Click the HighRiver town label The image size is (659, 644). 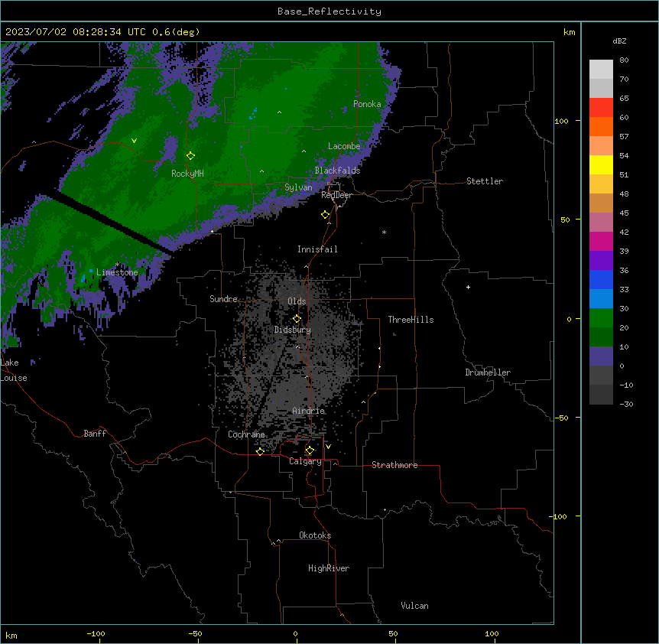329,568
